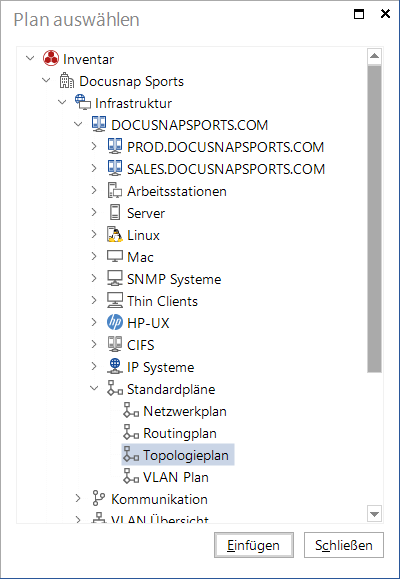Collapse the Inventar root node
Image resolution: width=400 pixels, height=579 pixels.
tap(30, 58)
